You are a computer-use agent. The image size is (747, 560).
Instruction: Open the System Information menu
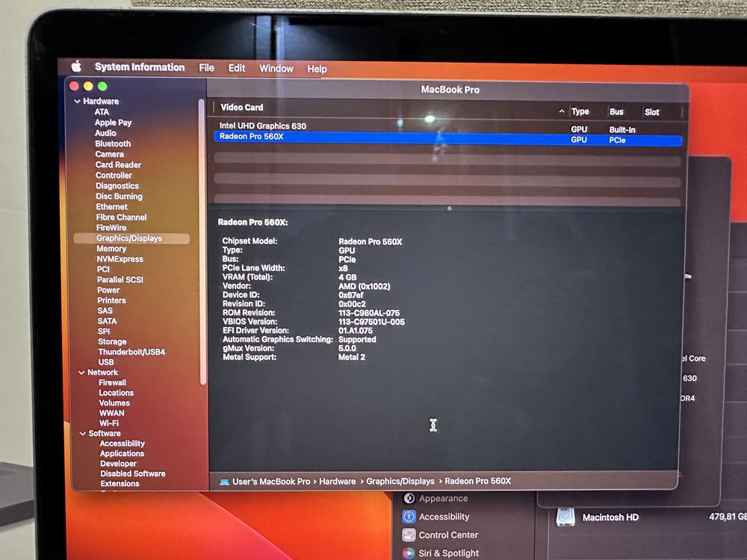pos(140,67)
